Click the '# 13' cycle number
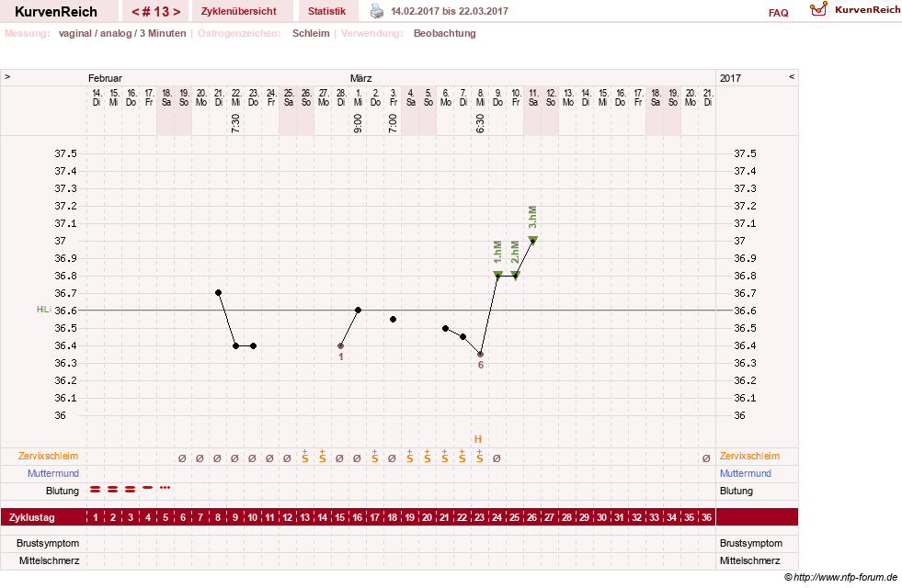The width and height of the screenshot is (902, 588). coord(156,12)
